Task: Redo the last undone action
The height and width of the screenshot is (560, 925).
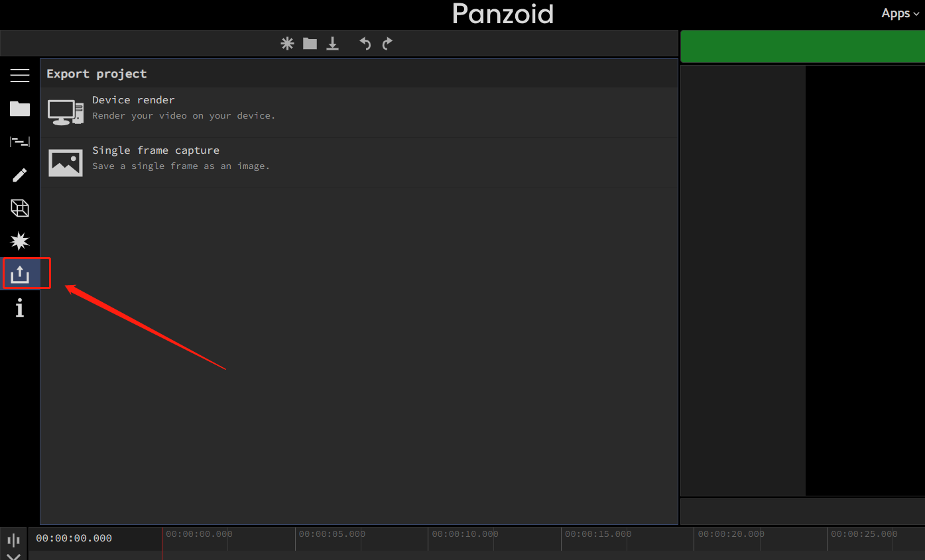Action: (x=387, y=43)
